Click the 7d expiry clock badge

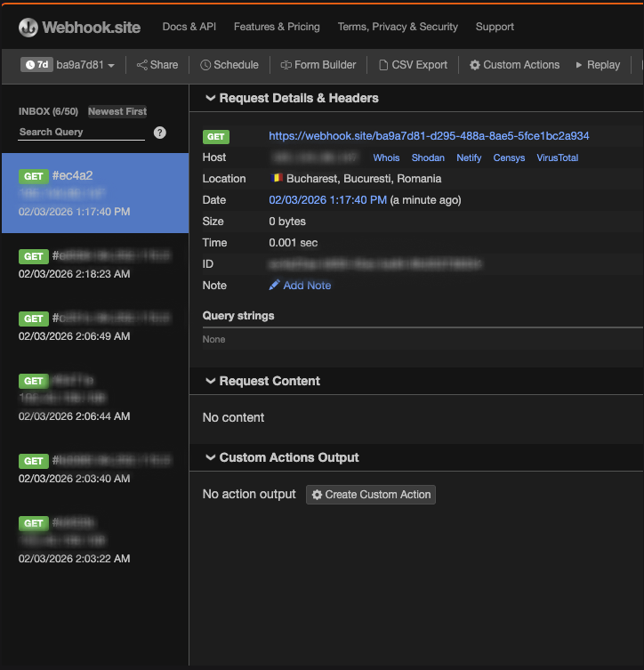click(36, 65)
